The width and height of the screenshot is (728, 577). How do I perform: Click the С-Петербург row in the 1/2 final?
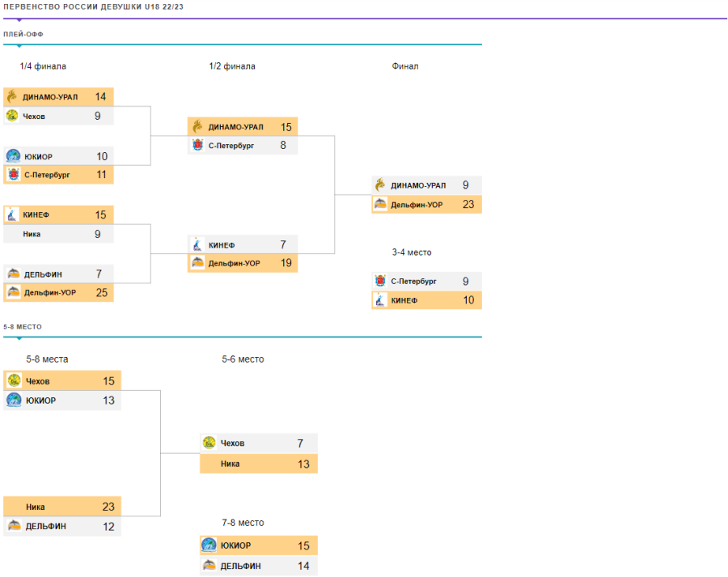tap(243, 146)
